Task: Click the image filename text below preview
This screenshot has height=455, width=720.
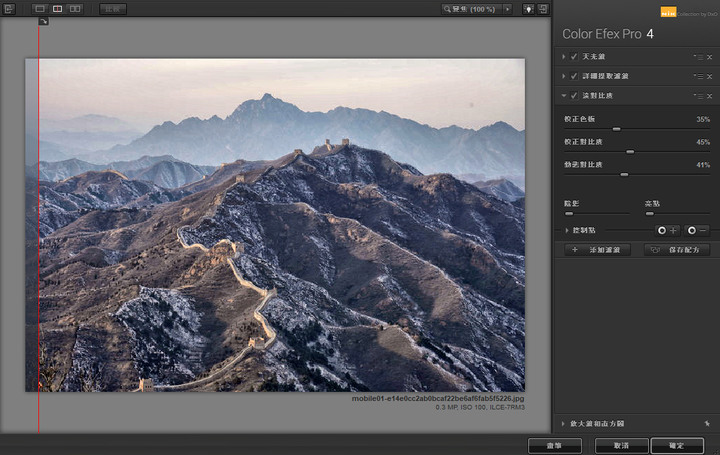Action: point(438,399)
